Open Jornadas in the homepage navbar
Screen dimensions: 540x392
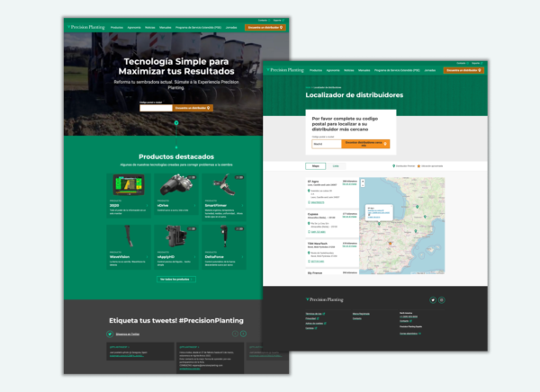231,28
